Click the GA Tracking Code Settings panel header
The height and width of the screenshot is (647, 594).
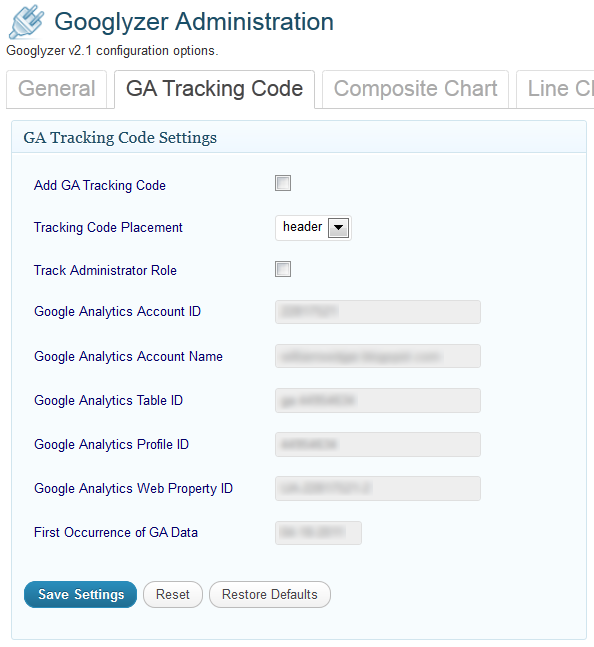click(x=299, y=137)
